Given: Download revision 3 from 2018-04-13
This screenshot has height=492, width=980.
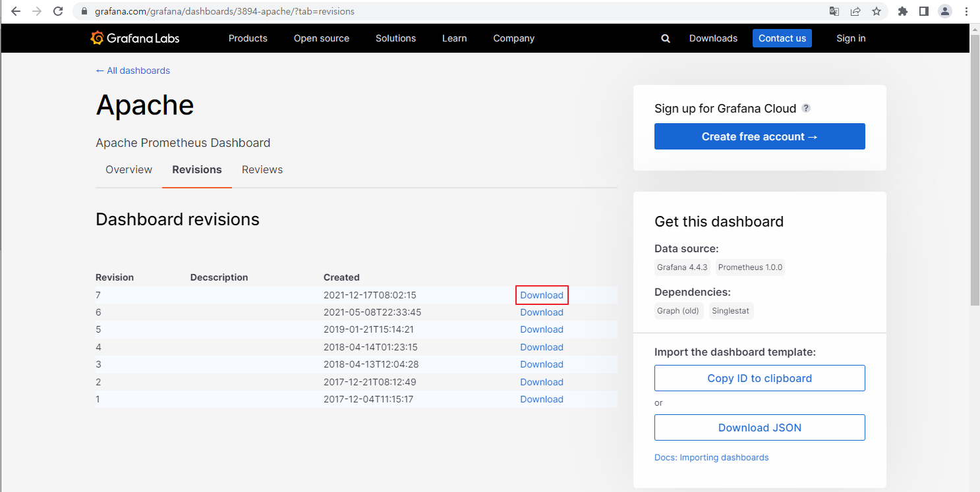Looking at the screenshot, I should point(542,364).
